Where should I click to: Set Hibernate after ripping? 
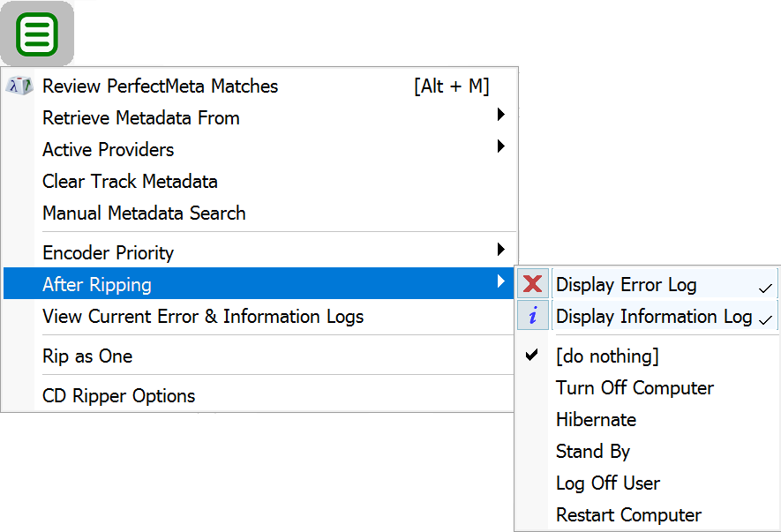click(x=596, y=420)
